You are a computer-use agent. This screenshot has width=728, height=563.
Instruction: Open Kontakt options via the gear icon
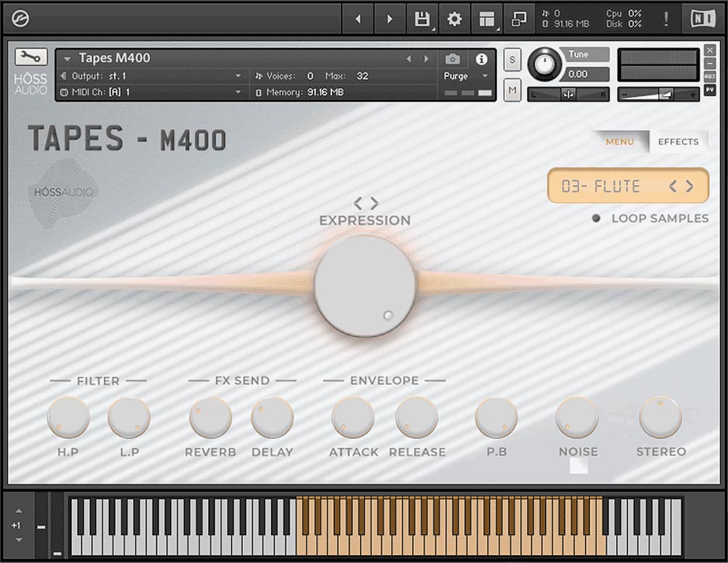coord(455,19)
